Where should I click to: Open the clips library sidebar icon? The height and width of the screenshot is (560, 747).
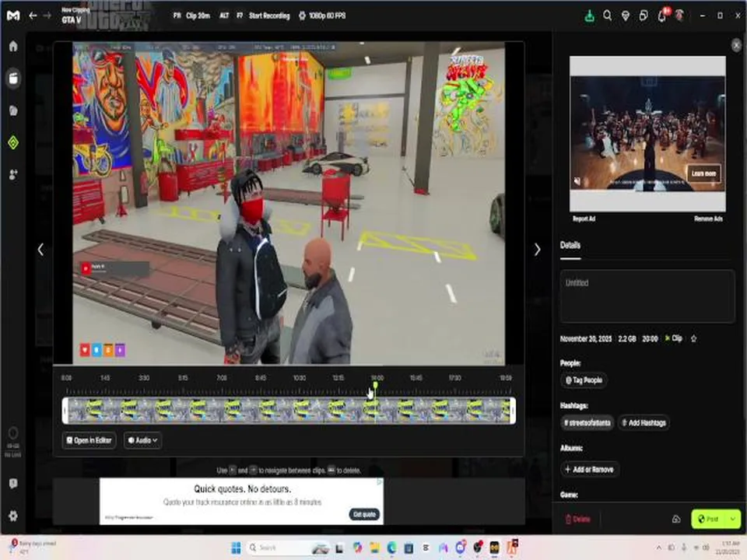click(x=13, y=78)
